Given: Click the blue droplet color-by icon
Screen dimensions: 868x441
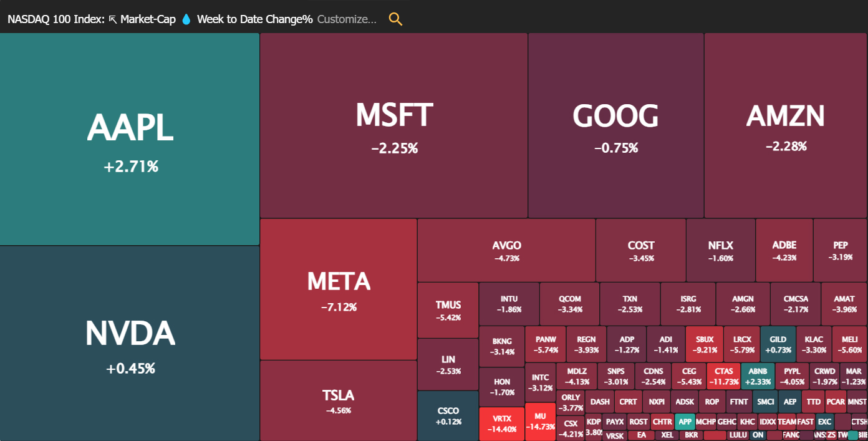Looking at the screenshot, I should [186, 19].
